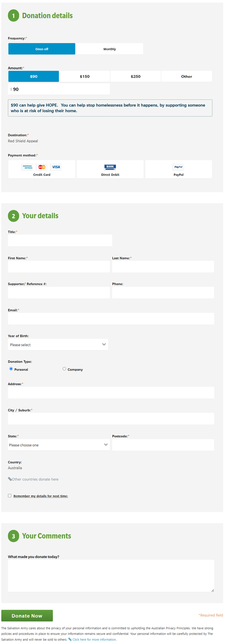Expand the State dropdown
The height and width of the screenshot is (644, 226).
[59, 445]
